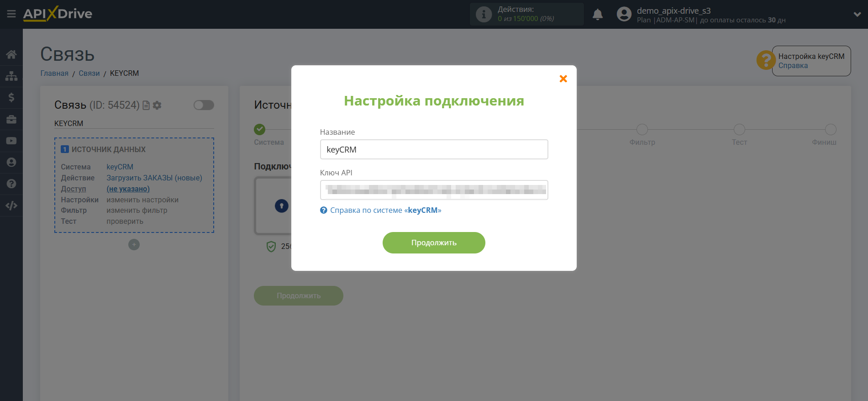The width and height of the screenshot is (868, 401).
Task: Select the Финиш step marker
Action: [831, 129]
